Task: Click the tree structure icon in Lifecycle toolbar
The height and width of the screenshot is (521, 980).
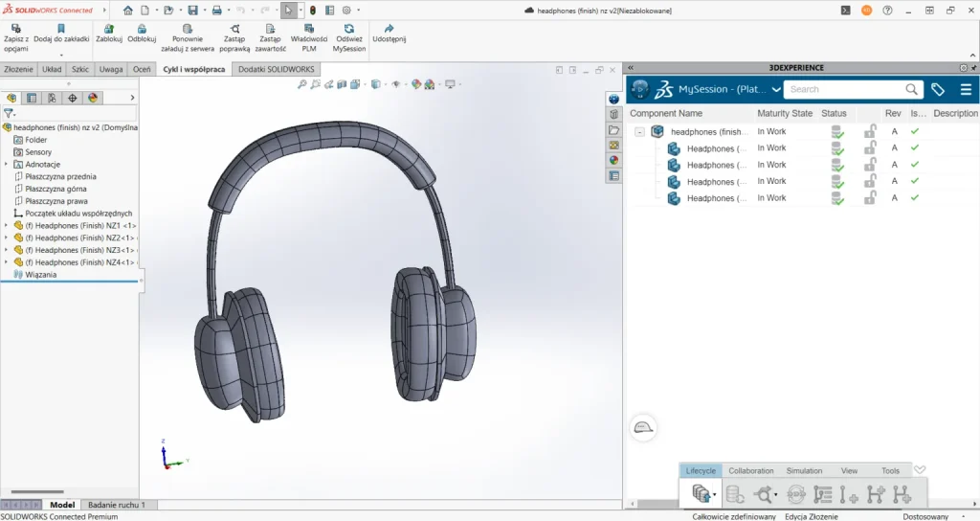Action: click(x=822, y=495)
